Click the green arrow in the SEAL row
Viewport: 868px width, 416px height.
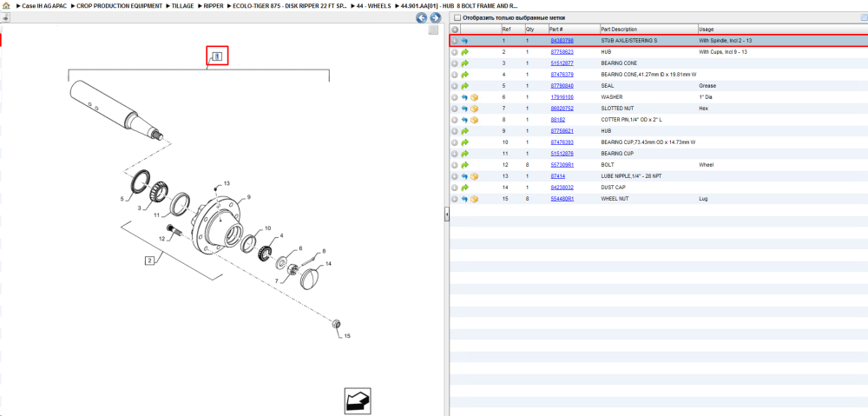(x=464, y=86)
